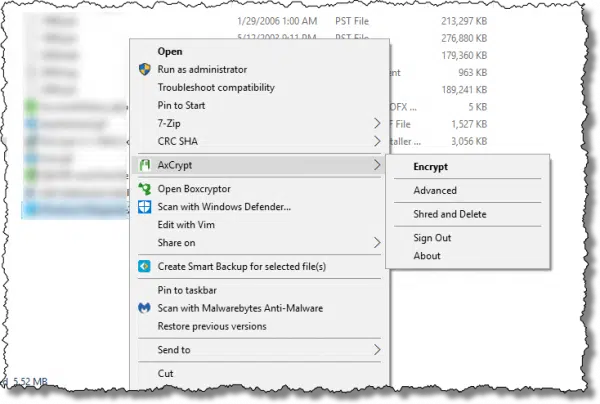Expand the Send to submenu arrow
Screen dimensions: 600x404
[x=377, y=349]
